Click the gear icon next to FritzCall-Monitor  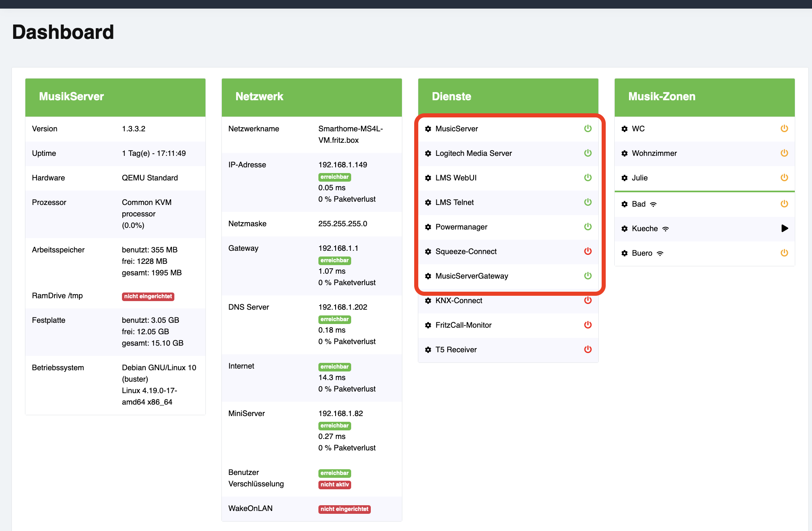click(428, 325)
